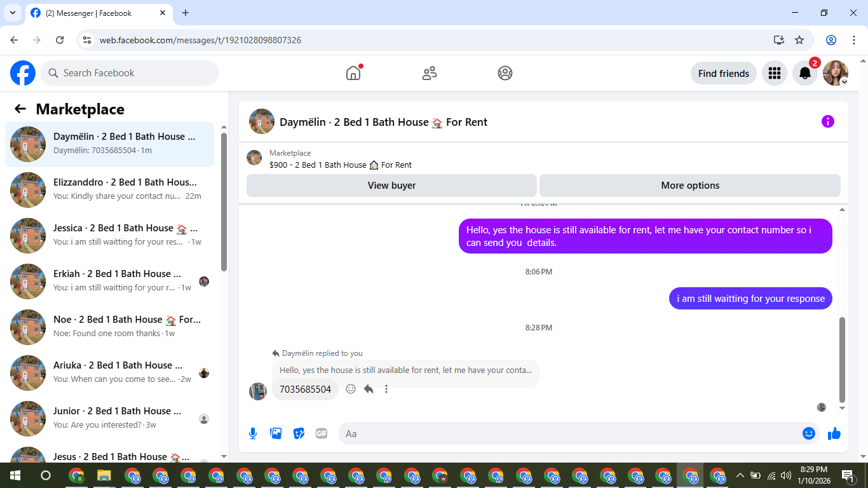This screenshot has width=868, height=488.
Task: Click the listing thumbnail in chat header
Action: click(262, 121)
